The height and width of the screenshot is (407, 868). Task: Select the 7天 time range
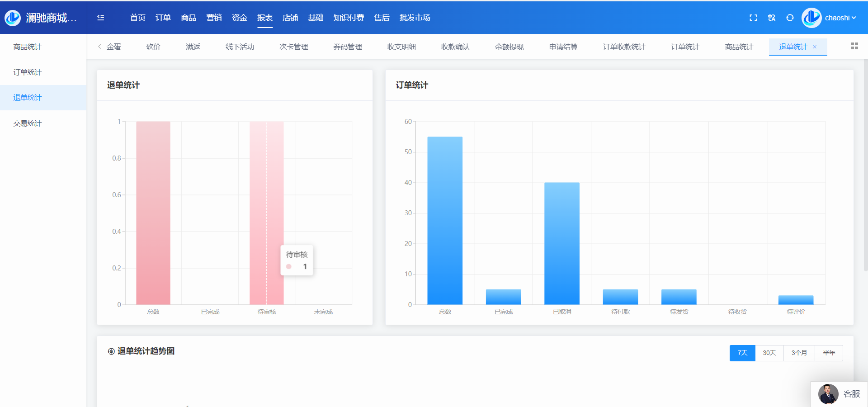tap(742, 353)
